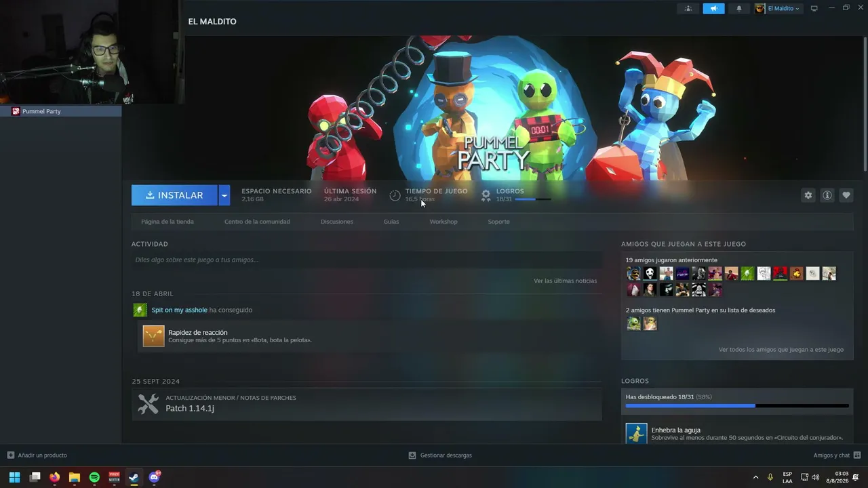Follow the 'Ver las últimas noticias' link
868x488 pixels.
565,281
